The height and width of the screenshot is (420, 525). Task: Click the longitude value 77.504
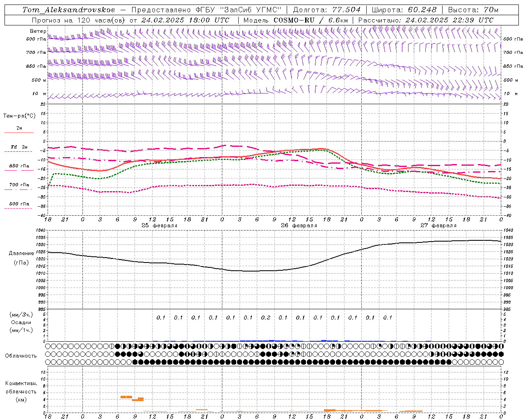(347, 10)
